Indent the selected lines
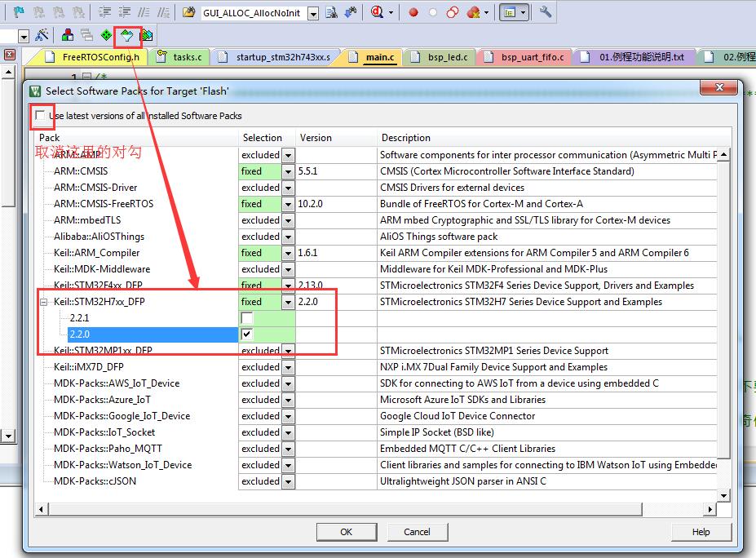Viewport: 756px width, 558px height. [104, 12]
